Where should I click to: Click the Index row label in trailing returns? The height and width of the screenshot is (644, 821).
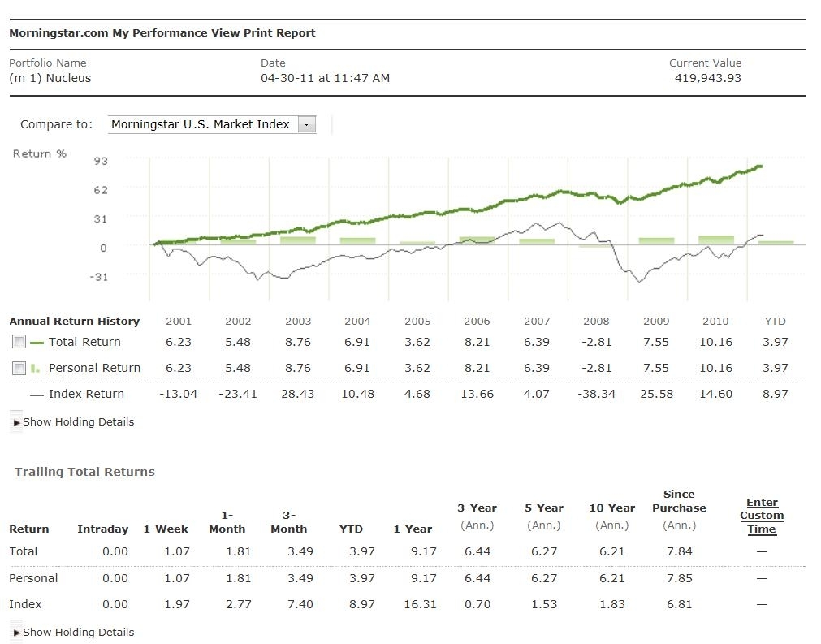click(x=25, y=604)
